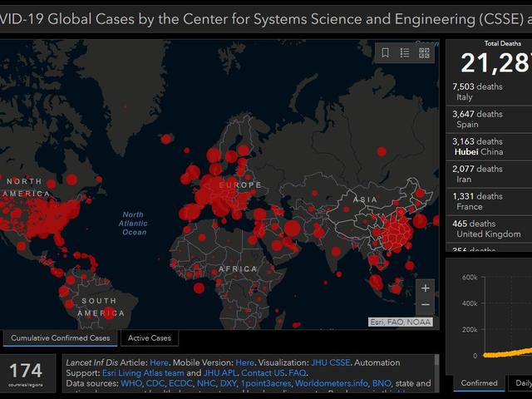Choose the Hubei China deaths entry

click(486, 146)
